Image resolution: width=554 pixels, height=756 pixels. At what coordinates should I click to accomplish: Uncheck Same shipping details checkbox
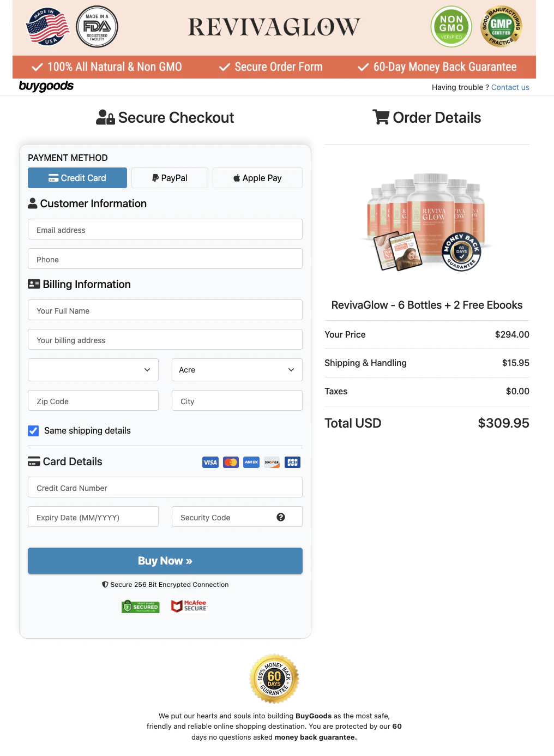pos(34,431)
